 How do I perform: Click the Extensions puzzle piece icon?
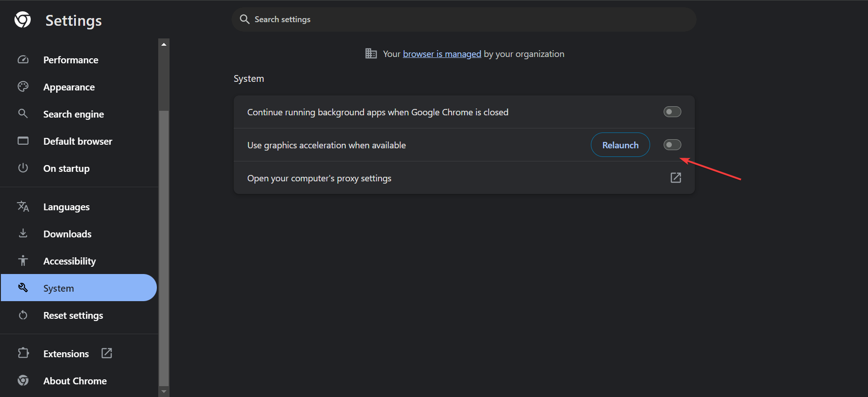coord(23,353)
